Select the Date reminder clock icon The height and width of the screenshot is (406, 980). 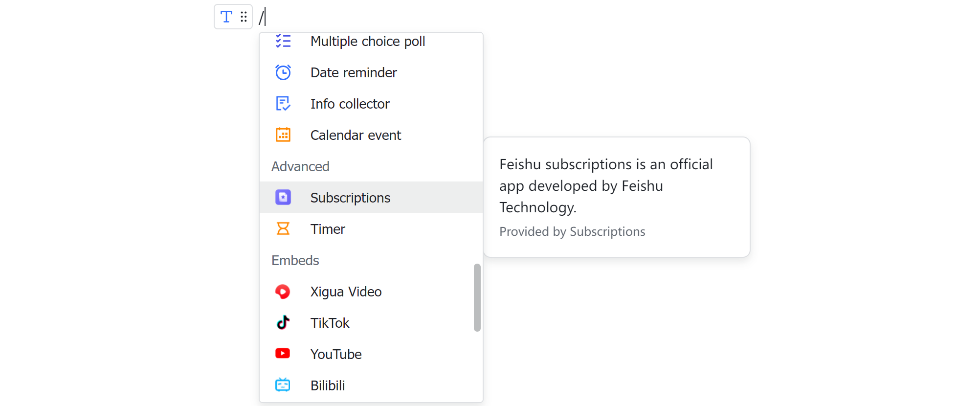(x=283, y=72)
